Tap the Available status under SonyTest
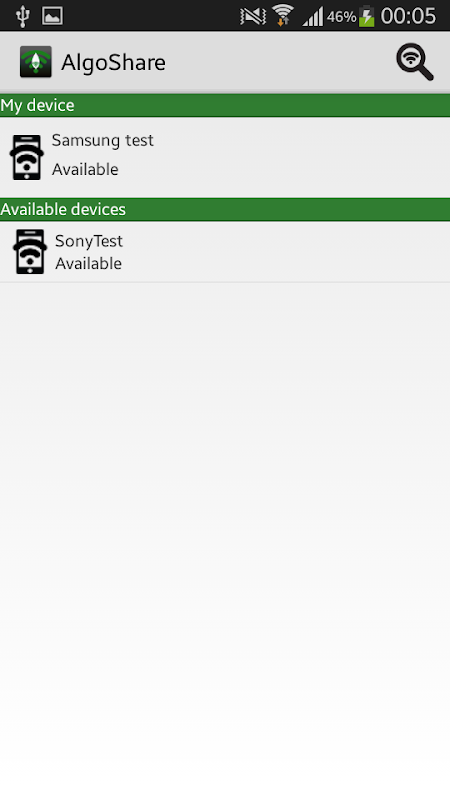Image resolution: width=450 pixels, height=800 pixels. click(88, 263)
